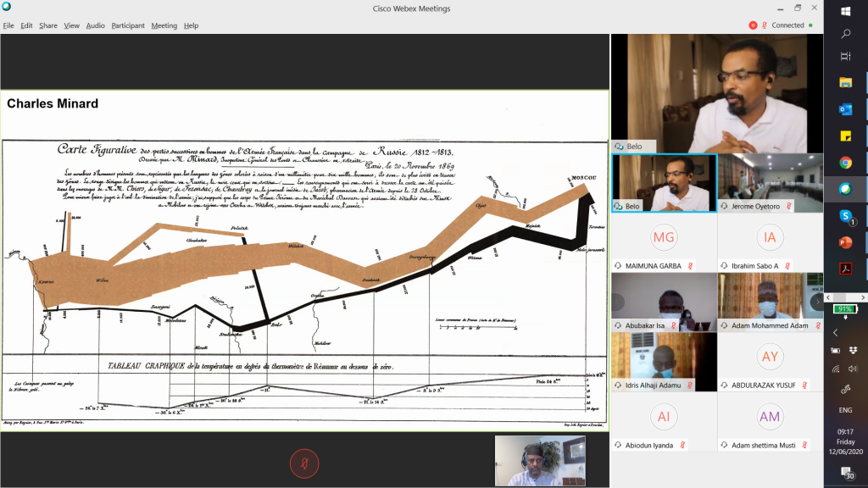This screenshot has width=868, height=488.
Task: Click the muted mic icon next to ABDULRAZAK YUSUF
Action: tap(804, 385)
